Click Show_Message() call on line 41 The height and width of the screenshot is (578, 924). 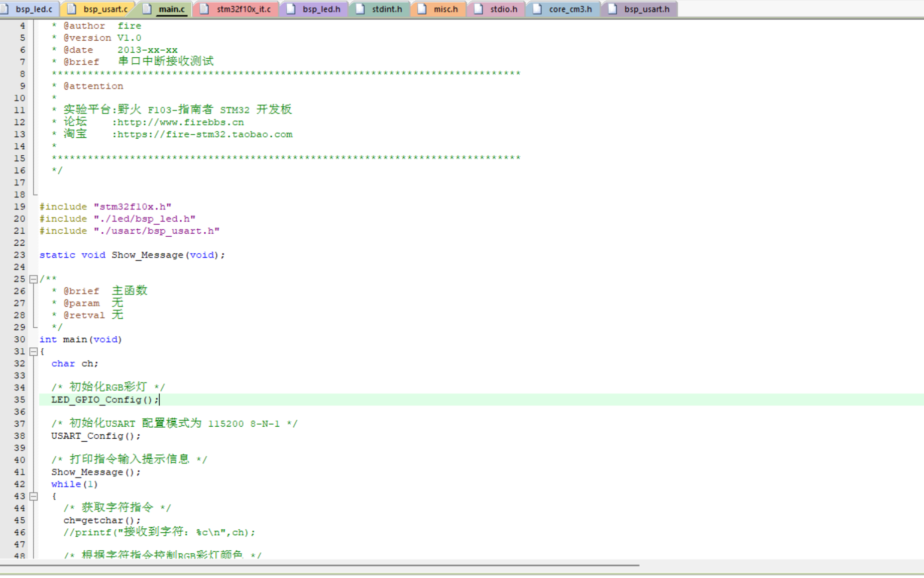click(95, 472)
